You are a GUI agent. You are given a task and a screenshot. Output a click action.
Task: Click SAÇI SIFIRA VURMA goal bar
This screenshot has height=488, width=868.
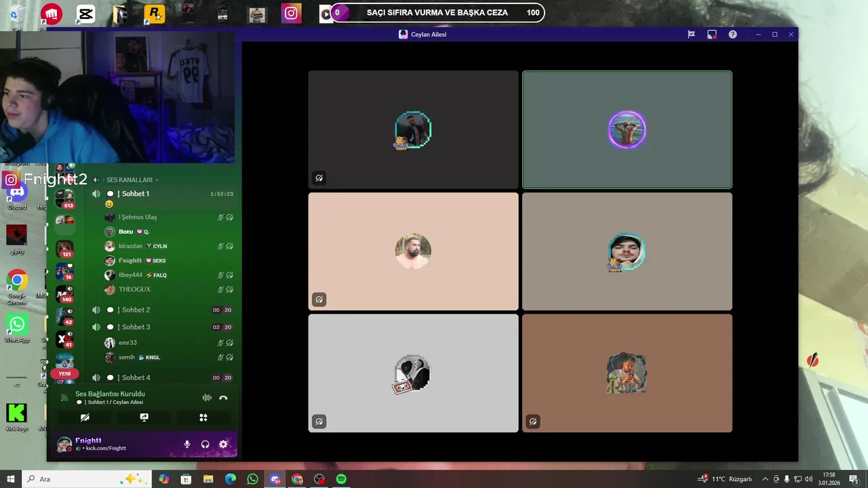[x=437, y=12]
